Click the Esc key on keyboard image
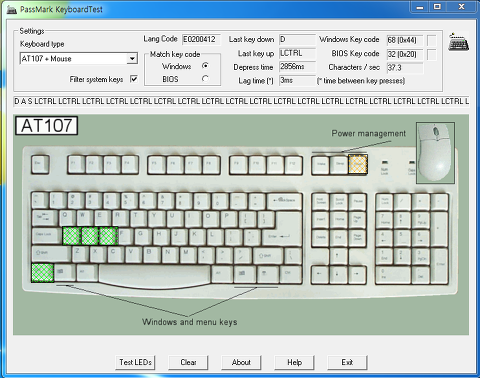 (x=40, y=165)
